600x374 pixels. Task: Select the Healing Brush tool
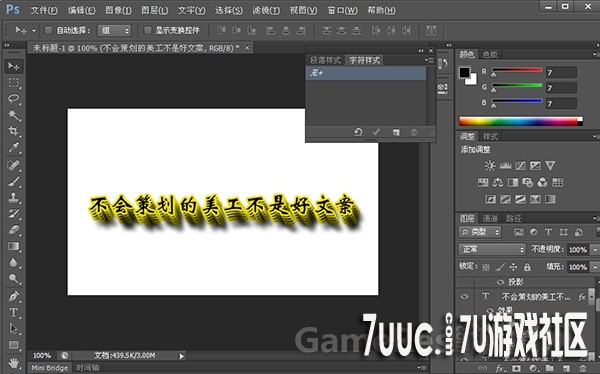pos(14,165)
